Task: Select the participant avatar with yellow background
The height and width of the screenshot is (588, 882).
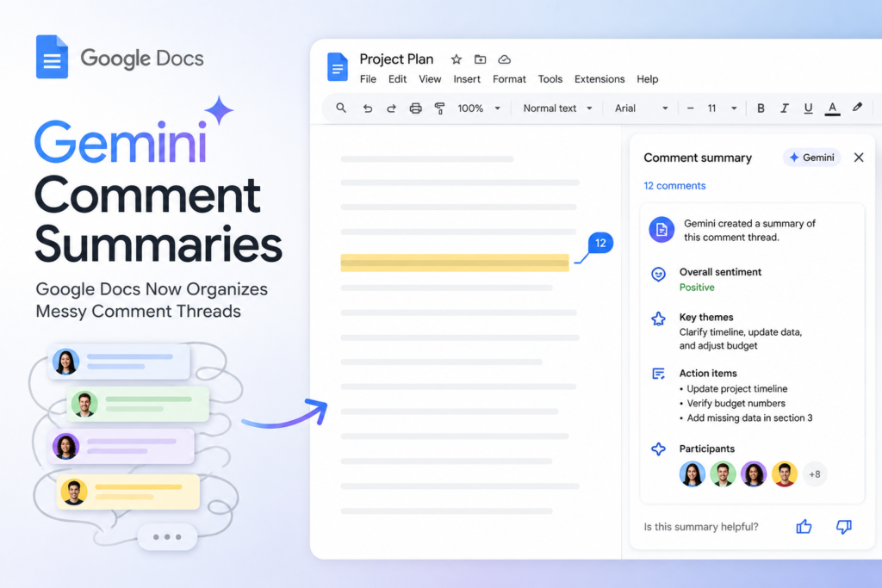Action: coord(785,473)
